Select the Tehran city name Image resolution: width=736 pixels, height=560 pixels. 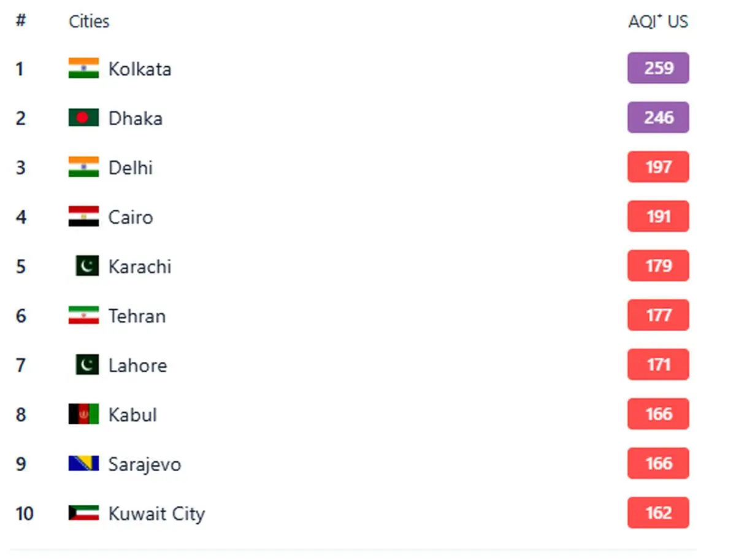pyautogui.click(x=137, y=316)
